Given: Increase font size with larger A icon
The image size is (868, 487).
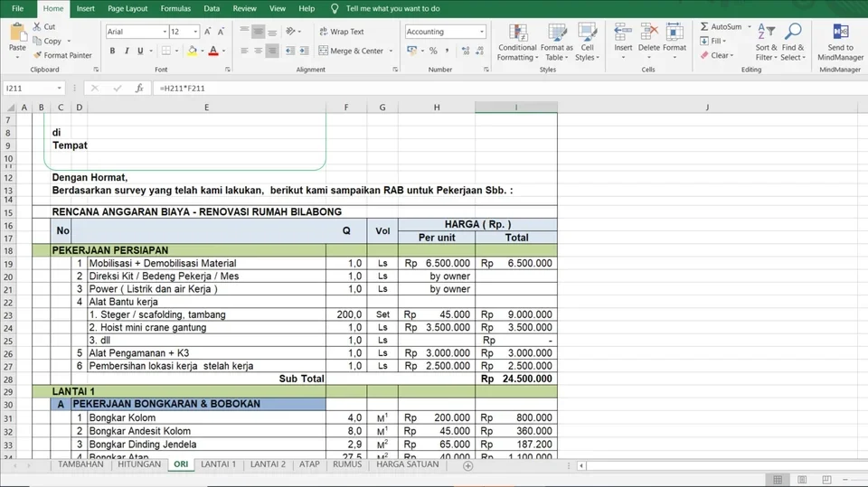Looking at the screenshot, I should pos(207,32).
